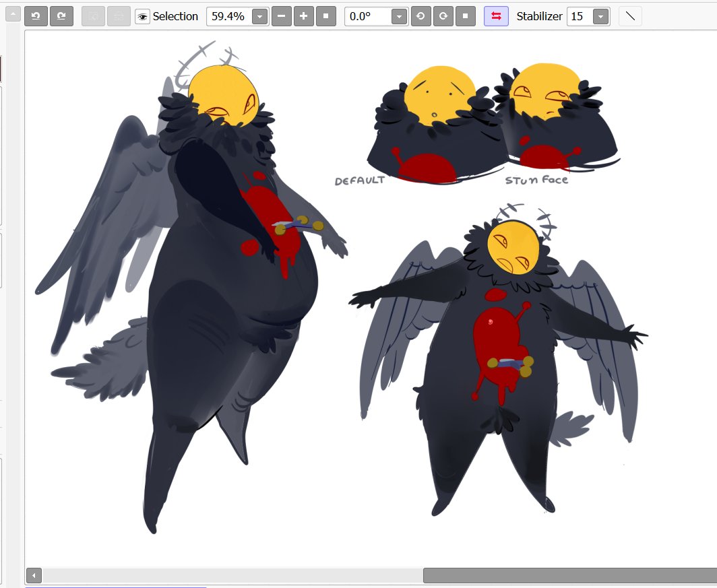The width and height of the screenshot is (717, 588).
Task: Toggle the horizontal flip view button
Action: (x=496, y=16)
